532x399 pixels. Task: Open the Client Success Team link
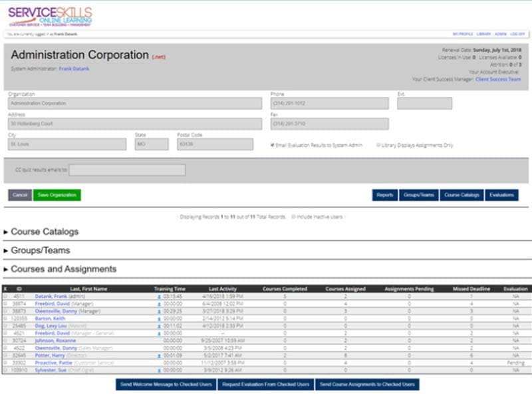(x=498, y=79)
